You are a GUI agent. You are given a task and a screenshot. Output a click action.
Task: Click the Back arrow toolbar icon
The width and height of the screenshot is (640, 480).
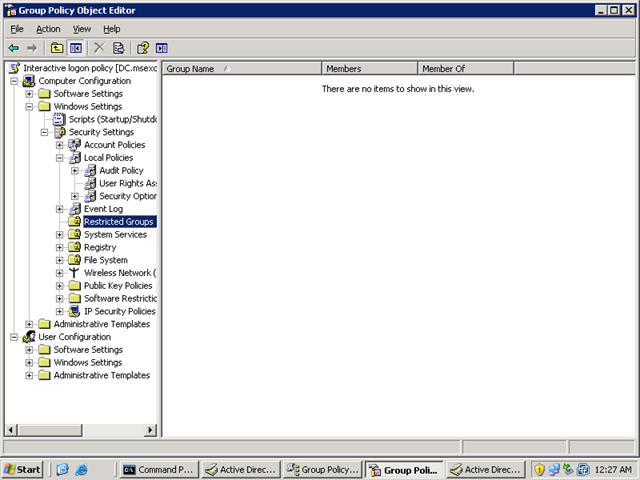click(x=14, y=48)
